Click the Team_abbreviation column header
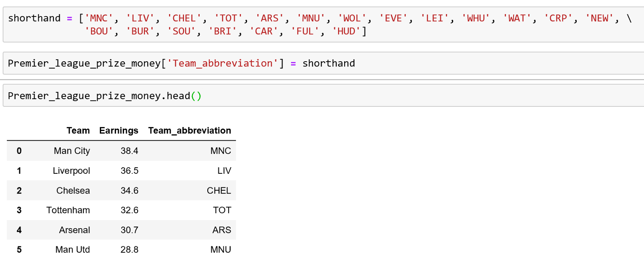Viewport: 644px width, 258px height. 189,131
